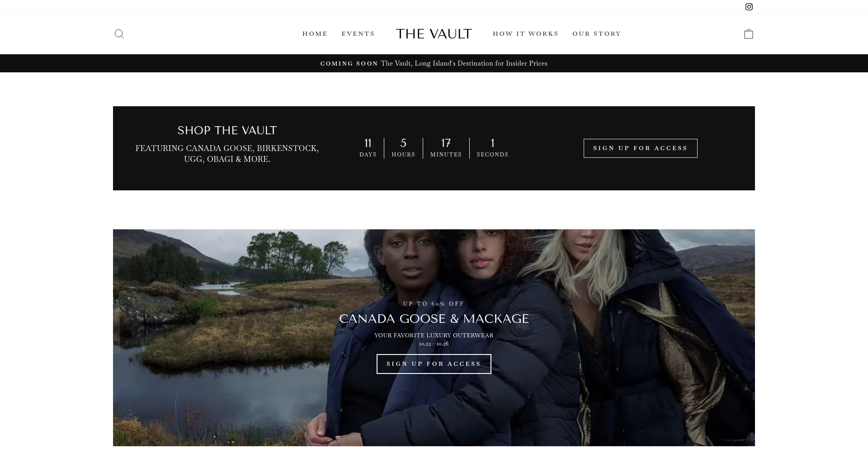Image resolution: width=868 pixels, height=449 pixels.
Task: Open the search magnifier icon
Action: pyautogui.click(x=119, y=34)
